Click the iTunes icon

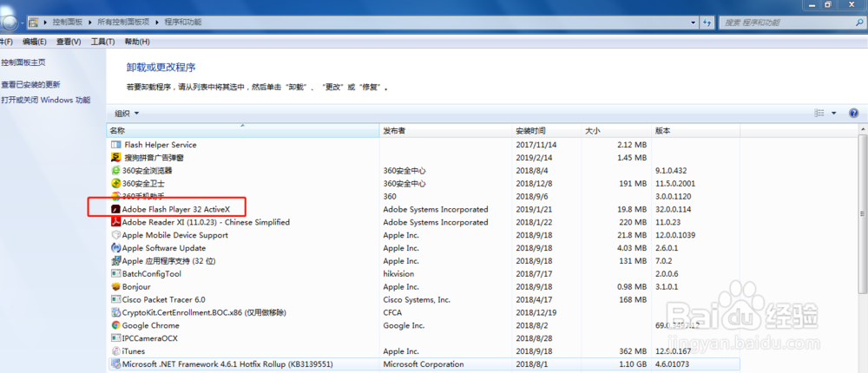[x=115, y=351]
